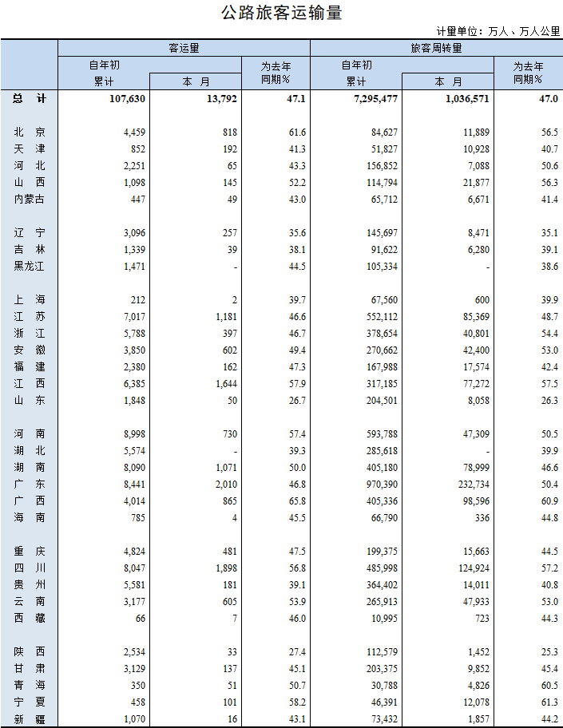Click the 湖南 monthly value 78,999
563x728 pixels.
tap(476, 468)
